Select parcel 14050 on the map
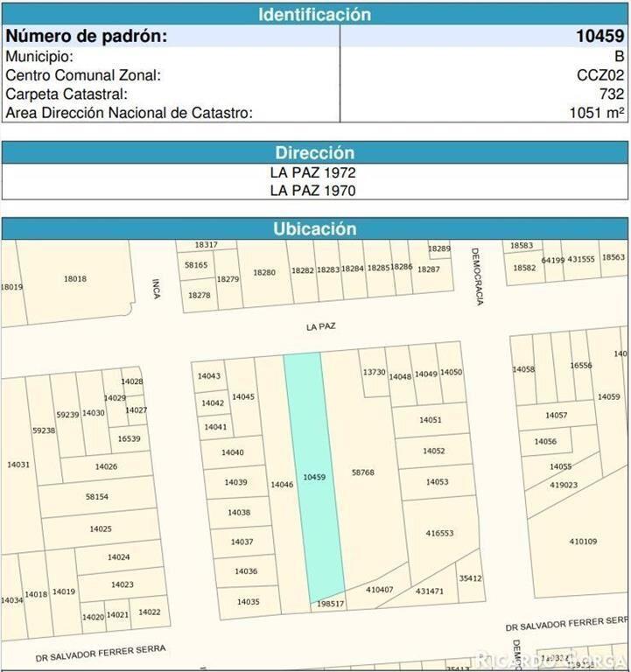631x672 pixels. [x=451, y=372]
